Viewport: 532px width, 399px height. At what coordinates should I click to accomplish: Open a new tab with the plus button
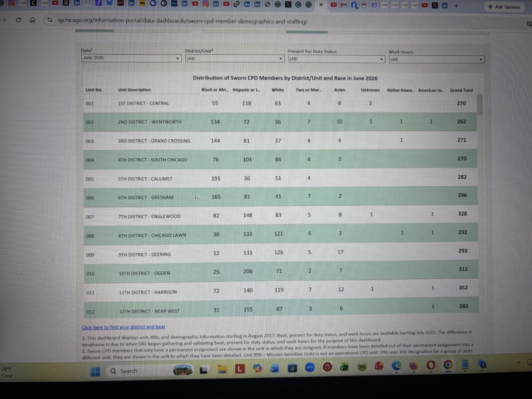coord(456,5)
